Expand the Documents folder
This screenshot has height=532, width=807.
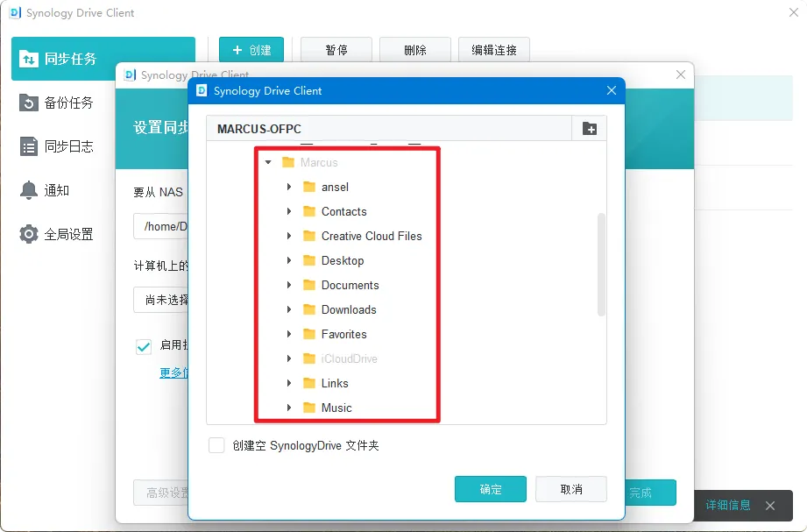pos(289,285)
